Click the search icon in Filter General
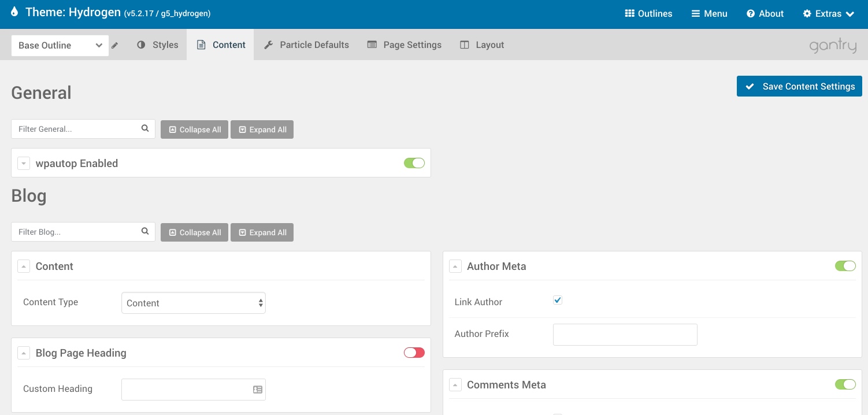Viewport: 868px width, 415px height. click(x=145, y=129)
